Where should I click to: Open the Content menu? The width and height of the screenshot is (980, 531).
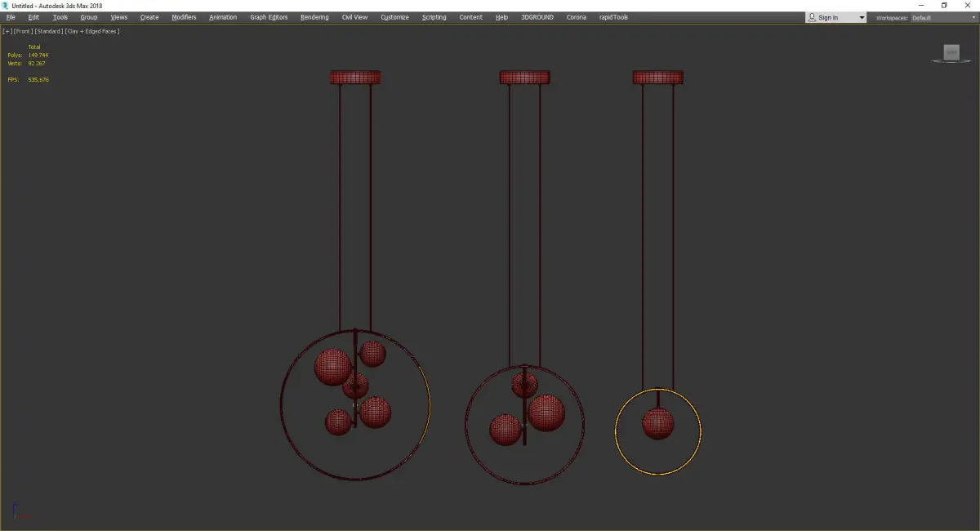[470, 17]
